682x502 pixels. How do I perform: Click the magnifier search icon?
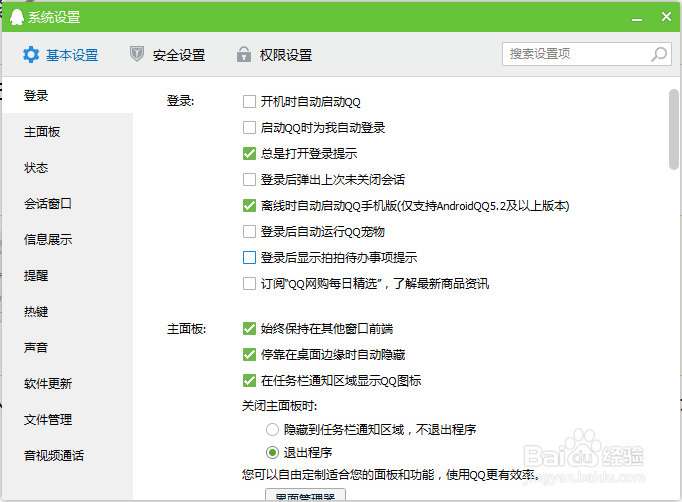click(x=659, y=54)
